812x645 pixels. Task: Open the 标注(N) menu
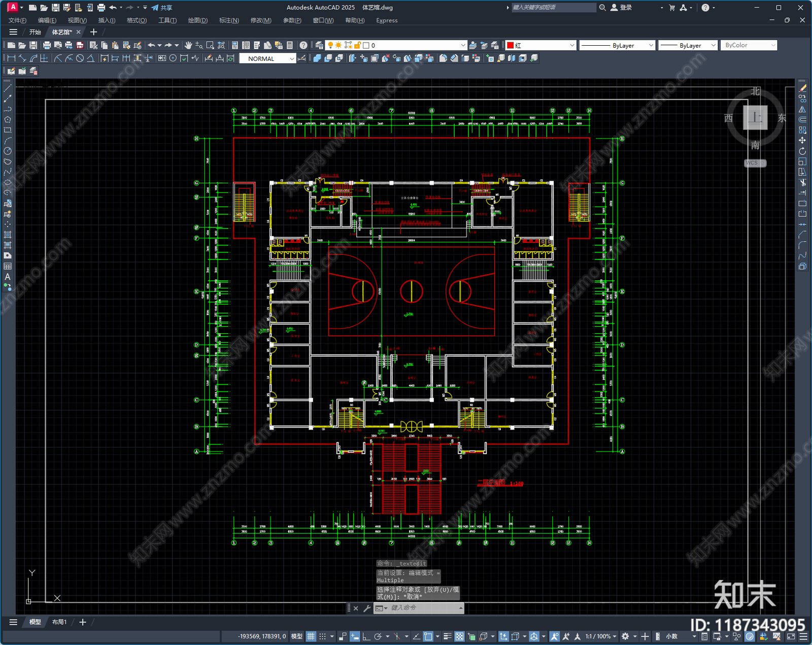pos(229,20)
